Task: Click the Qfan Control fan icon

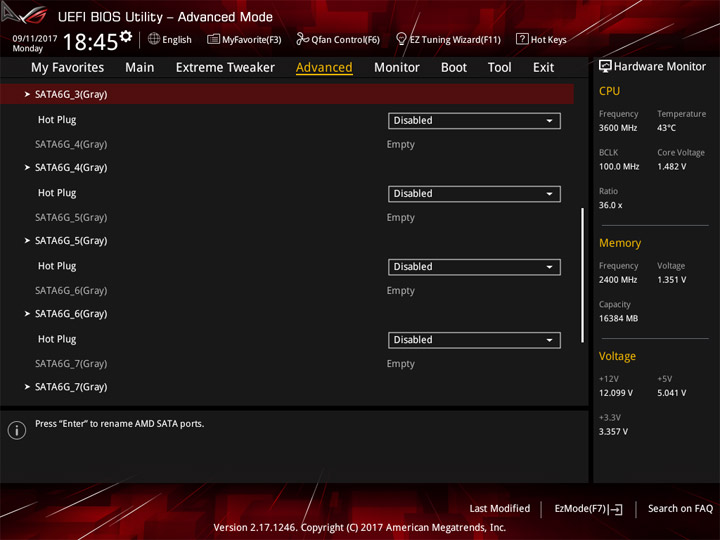Action: pos(302,39)
